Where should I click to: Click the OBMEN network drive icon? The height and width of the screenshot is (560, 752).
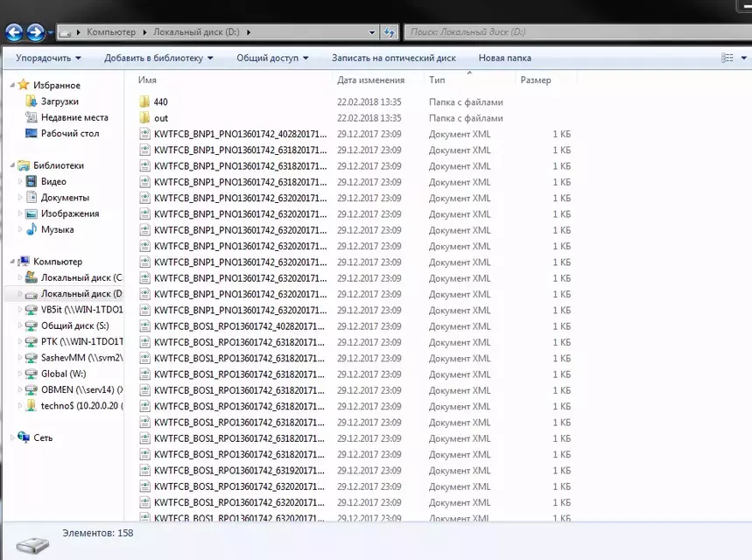click(32, 389)
